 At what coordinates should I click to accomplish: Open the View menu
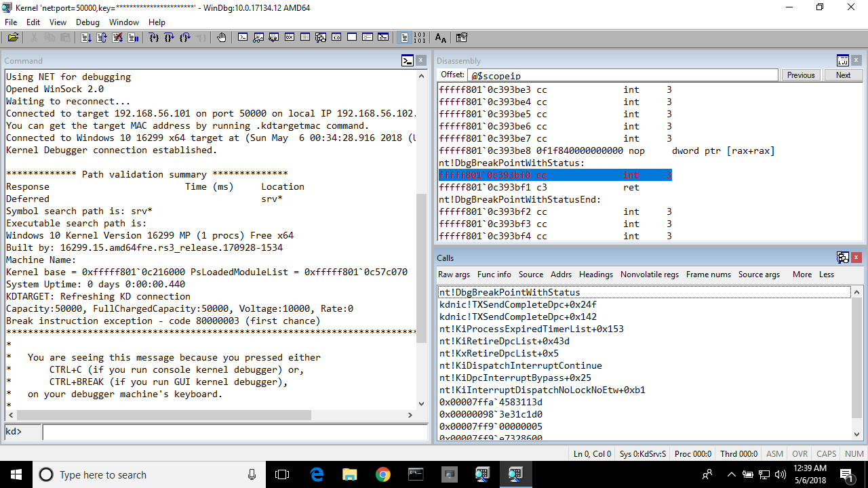[x=58, y=22]
